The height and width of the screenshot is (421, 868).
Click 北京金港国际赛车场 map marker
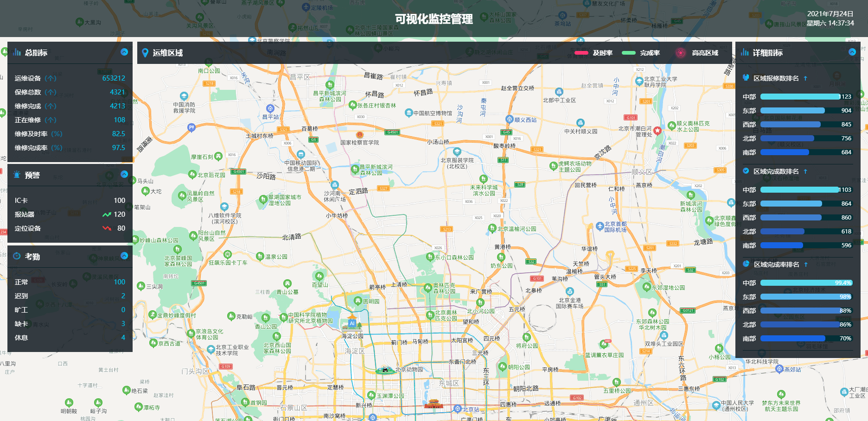pyautogui.click(x=570, y=291)
